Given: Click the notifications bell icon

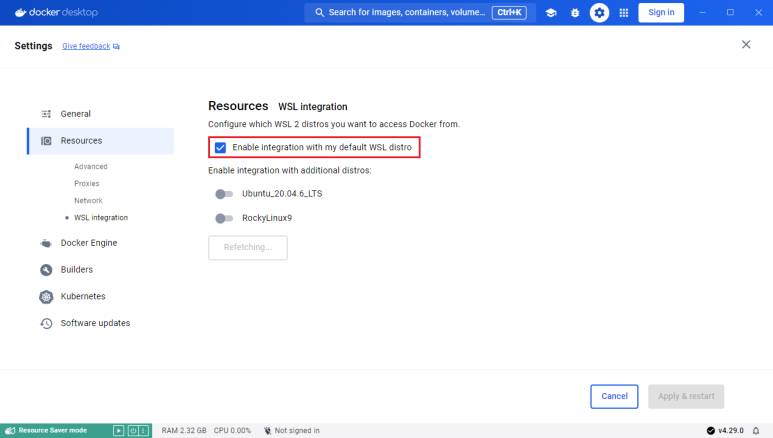Looking at the screenshot, I should (756, 431).
